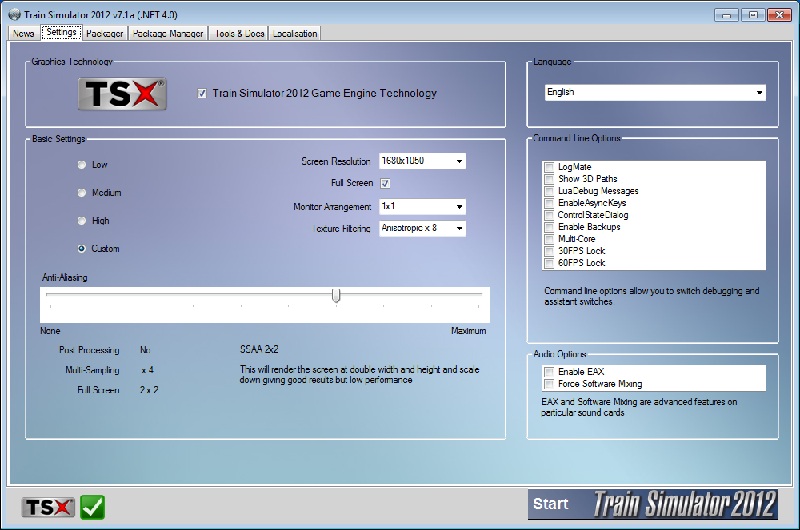Select the Medium quality radio button
This screenshot has height=530, width=800.
pyautogui.click(x=82, y=193)
